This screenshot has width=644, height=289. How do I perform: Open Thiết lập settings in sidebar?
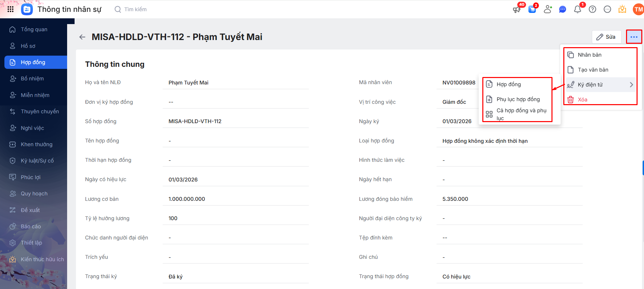(x=32, y=243)
